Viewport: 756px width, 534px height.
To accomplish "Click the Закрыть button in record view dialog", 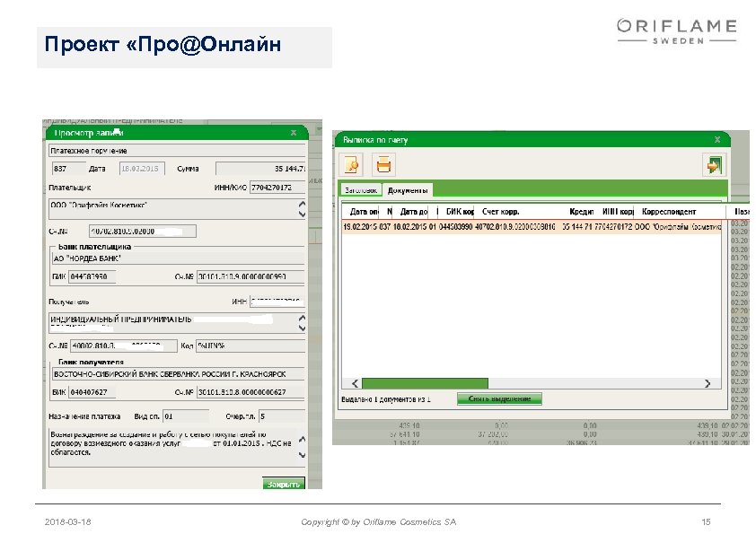I will click(284, 484).
